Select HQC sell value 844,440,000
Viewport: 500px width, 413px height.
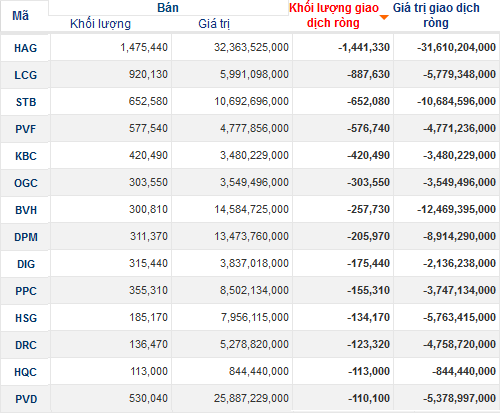(x=259, y=371)
